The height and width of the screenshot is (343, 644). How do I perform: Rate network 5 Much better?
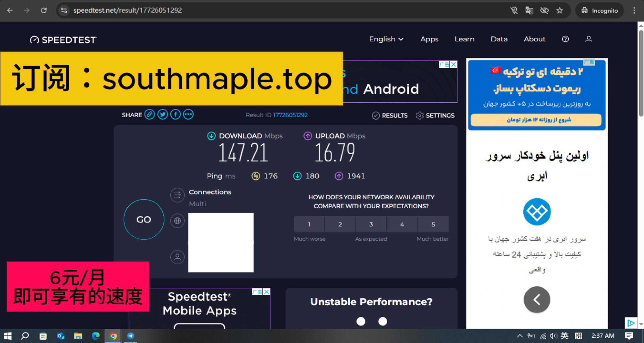coord(433,224)
